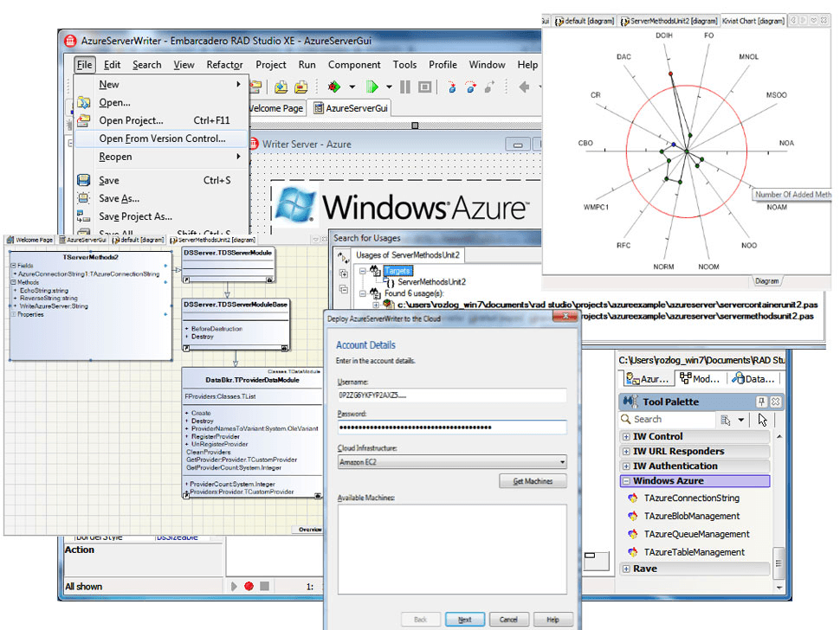Click the Save As icon in File menu
Screen dimensions: 840x630
pyautogui.click(x=84, y=198)
